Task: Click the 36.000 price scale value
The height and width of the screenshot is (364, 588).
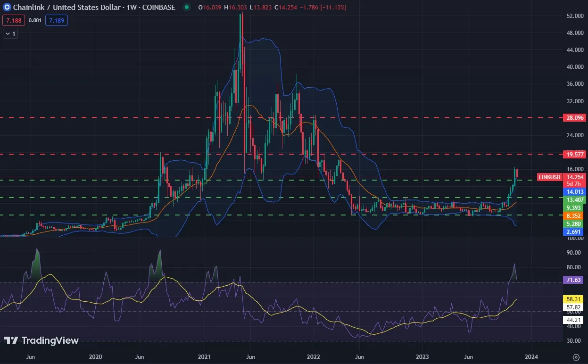Action: pos(575,84)
